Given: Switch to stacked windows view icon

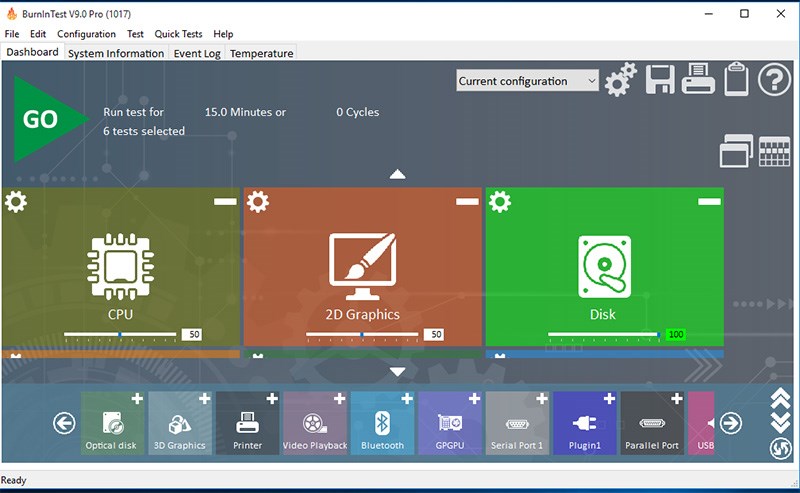Looking at the screenshot, I should [736, 151].
